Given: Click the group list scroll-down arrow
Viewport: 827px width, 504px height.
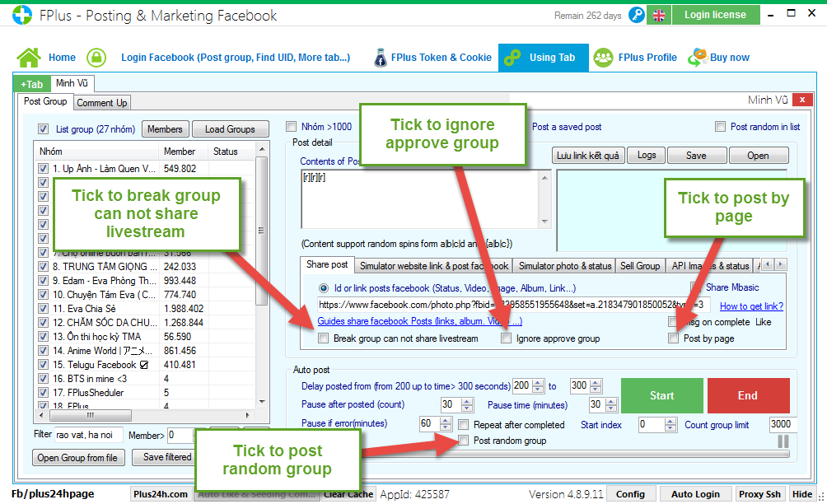Looking at the screenshot, I should point(262,402).
